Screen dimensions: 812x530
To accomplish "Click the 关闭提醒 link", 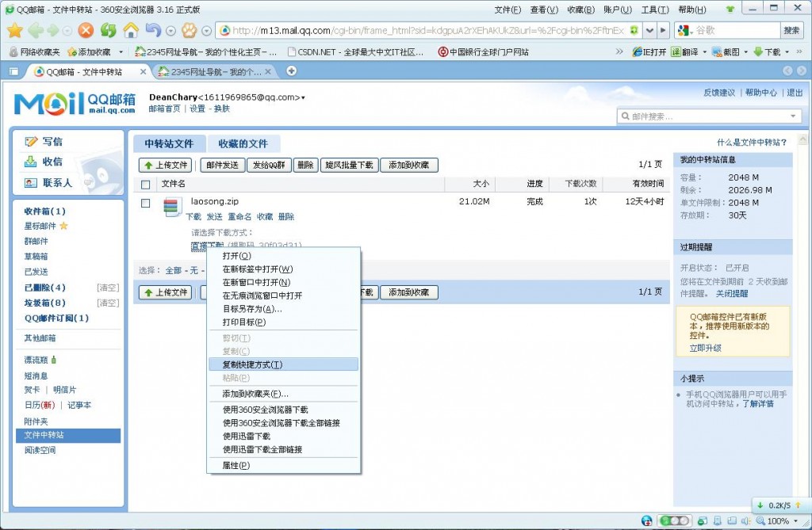I will (x=732, y=293).
